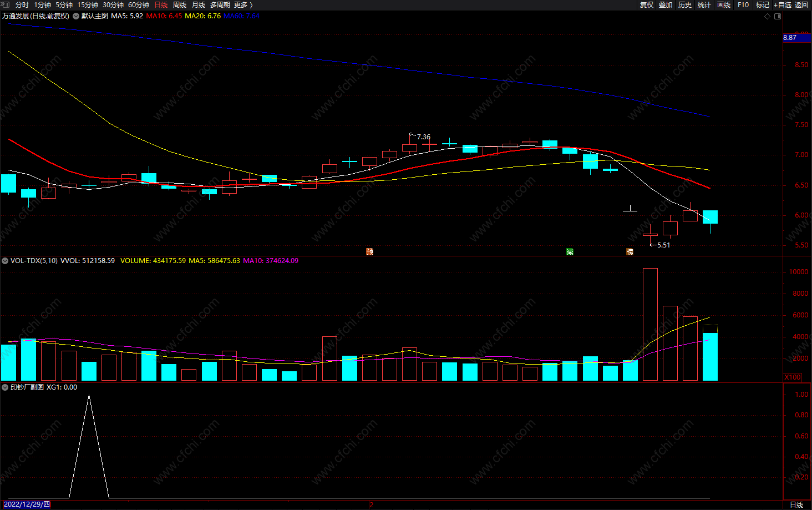Click the 减 shareholder reduction marker

pyautogui.click(x=570, y=251)
